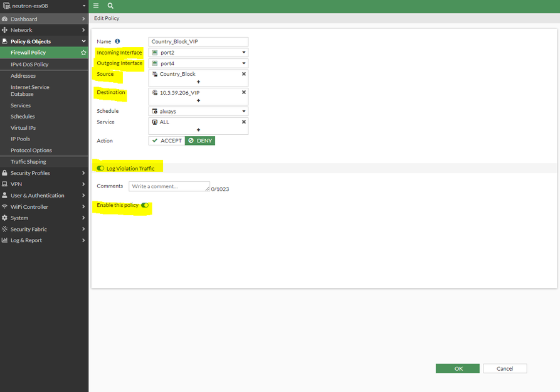The image size is (560, 392).
Task: Click the hamburger menu icon in top bar
Action: click(x=96, y=6)
